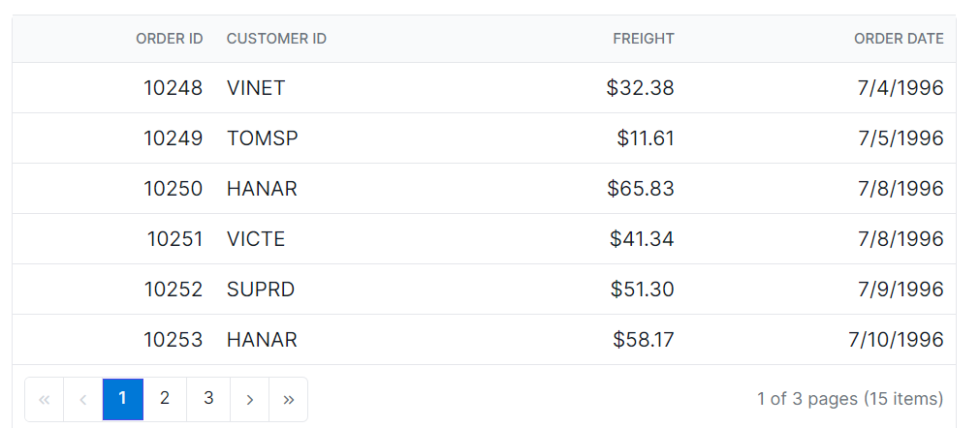Image resolution: width=980 pixels, height=428 pixels.
Task: Sort grid by Order Date header
Action: tap(898, 39)
